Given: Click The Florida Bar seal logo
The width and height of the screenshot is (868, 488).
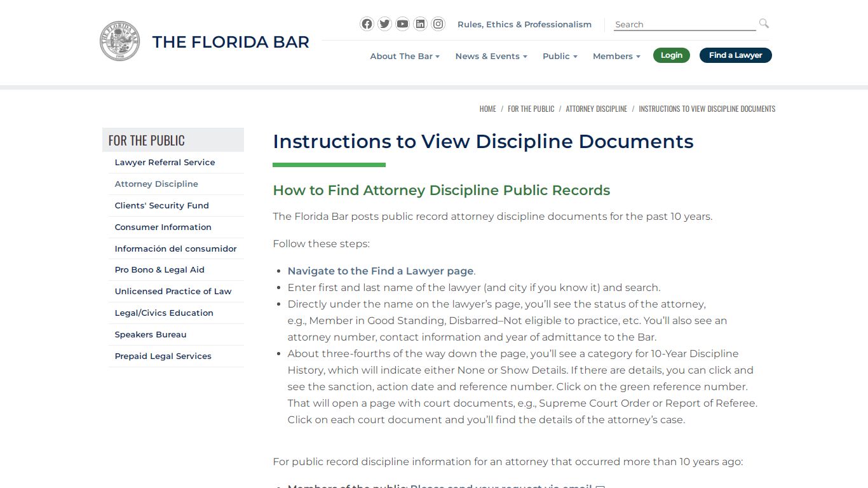Looking at the screenshot, I should coord(119,41).
